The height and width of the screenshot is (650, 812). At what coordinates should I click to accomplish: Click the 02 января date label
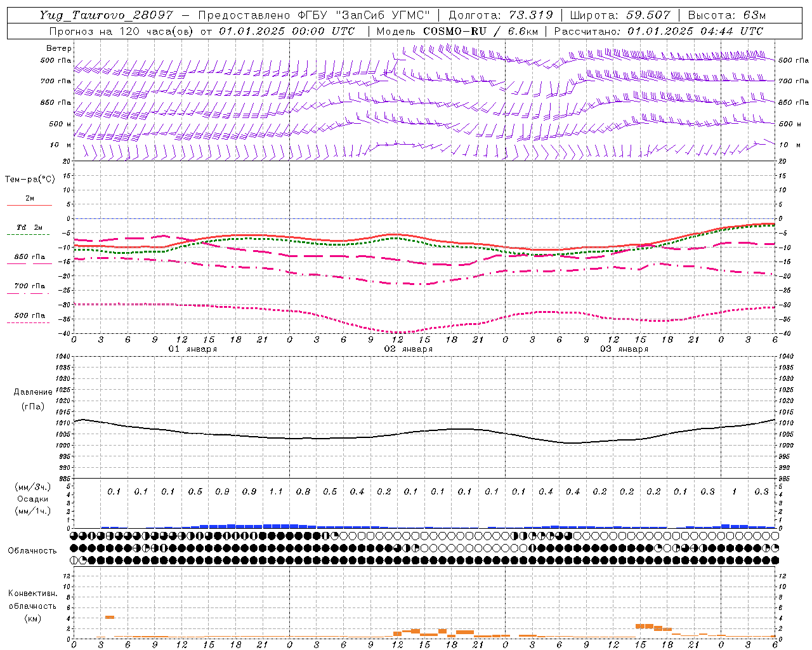[409, 349]
